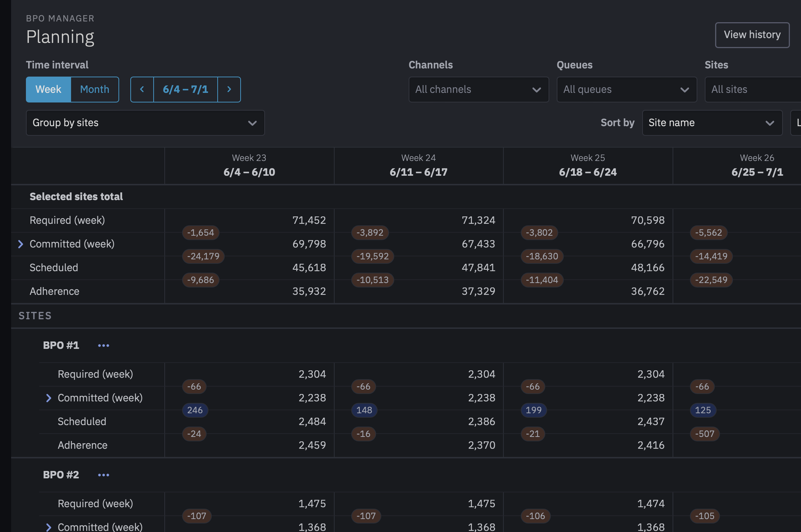Expand BPO #2 Committed (week) row
The width and height of the screenshot is (801, 532).
coord(49,527)
